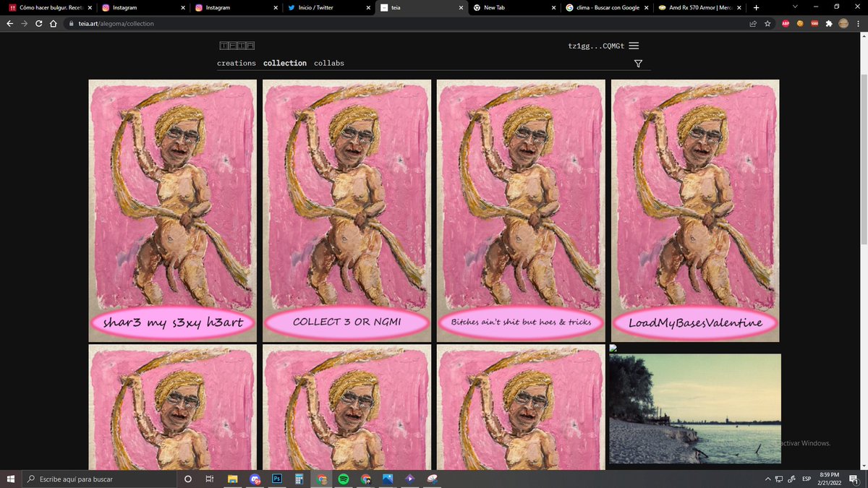
Task: Open the Adblock Plus extension
Action: (x=786, y=23)
